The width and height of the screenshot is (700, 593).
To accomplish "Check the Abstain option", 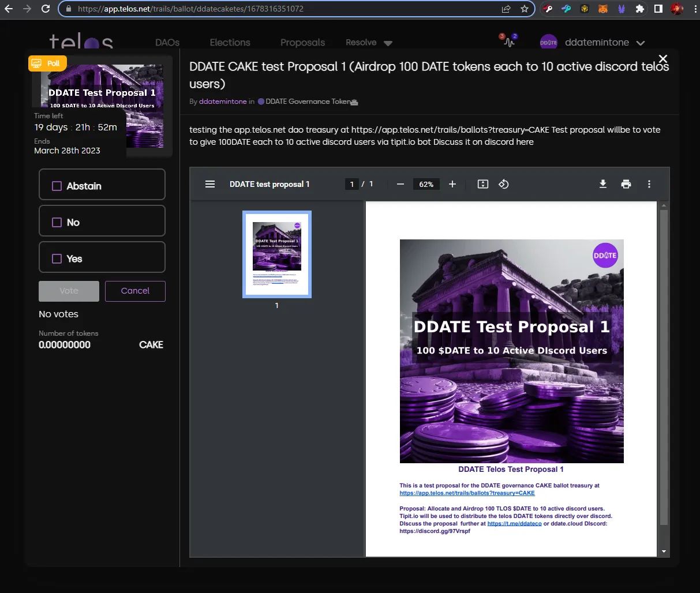I will click(x=102, y=185).
